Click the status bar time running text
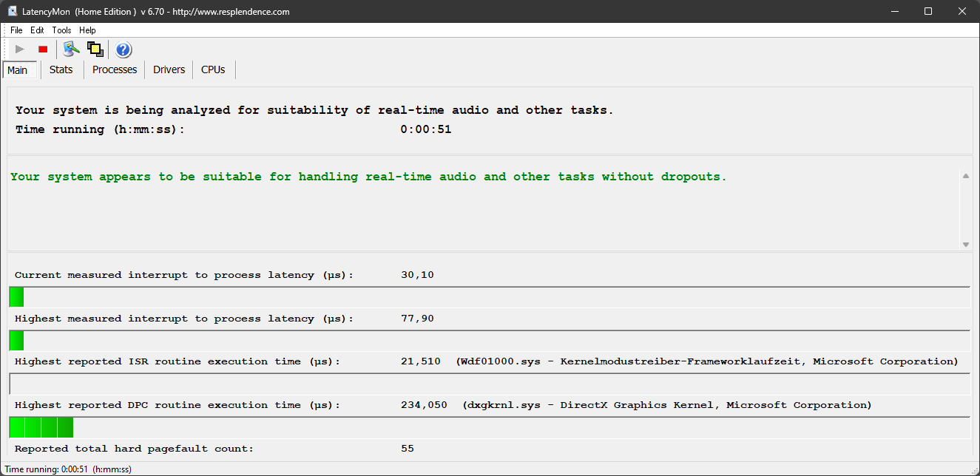980x476 pixels. [x=68, y=469]
